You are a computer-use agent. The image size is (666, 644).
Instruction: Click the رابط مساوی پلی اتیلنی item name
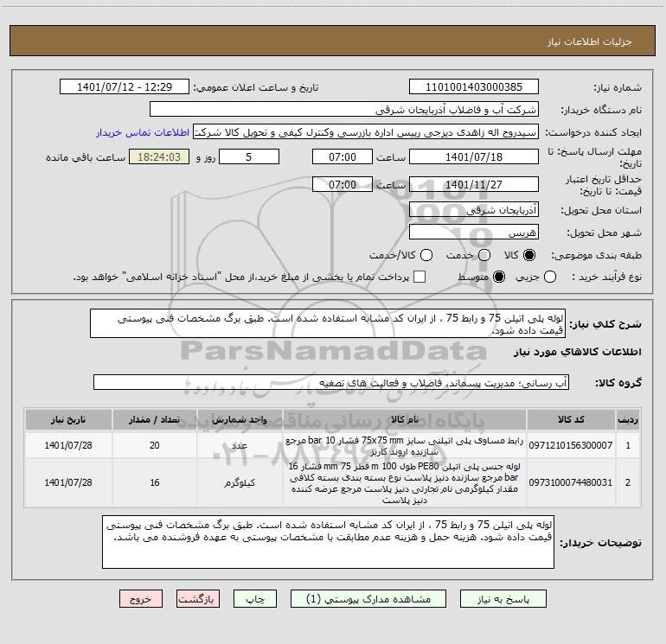tap(405, 446)
